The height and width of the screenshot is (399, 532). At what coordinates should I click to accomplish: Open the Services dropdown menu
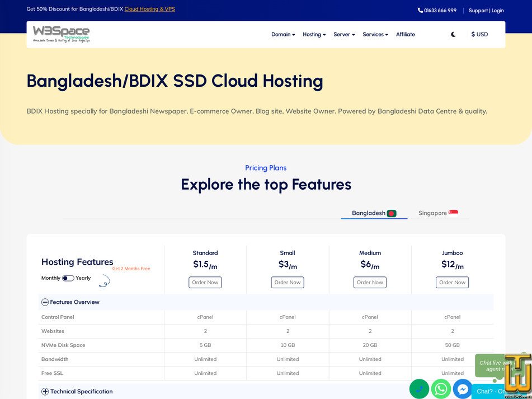tap(375, 34)
